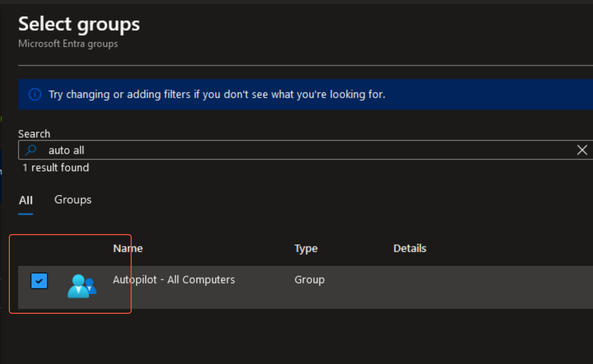The width and height of the screenshot is (593, 364).
Task: Sort by the Type column header
Action: tap(306, 248)
